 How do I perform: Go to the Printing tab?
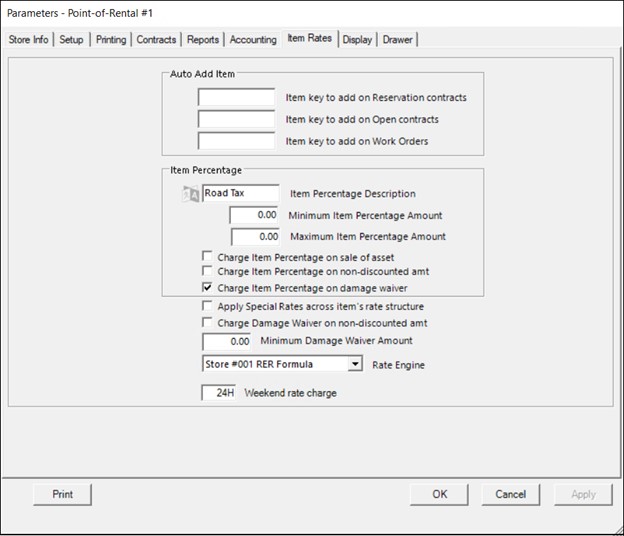[111, 40]
